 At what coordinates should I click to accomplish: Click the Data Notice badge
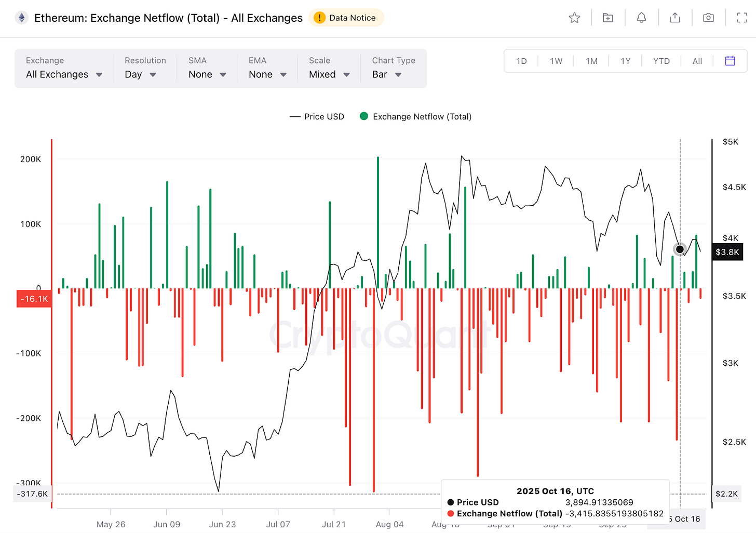(x=346, y=18)
